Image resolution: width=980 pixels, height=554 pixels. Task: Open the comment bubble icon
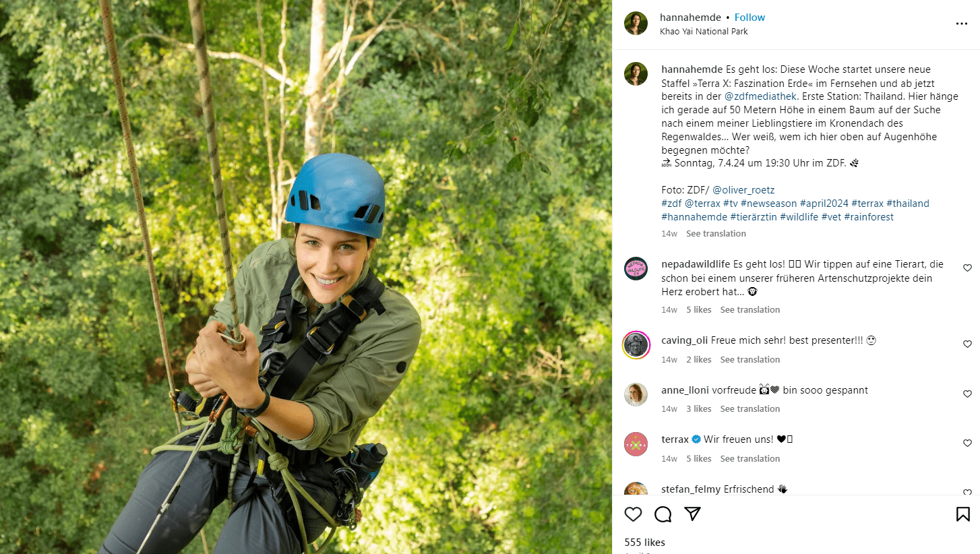click(663, 515)
